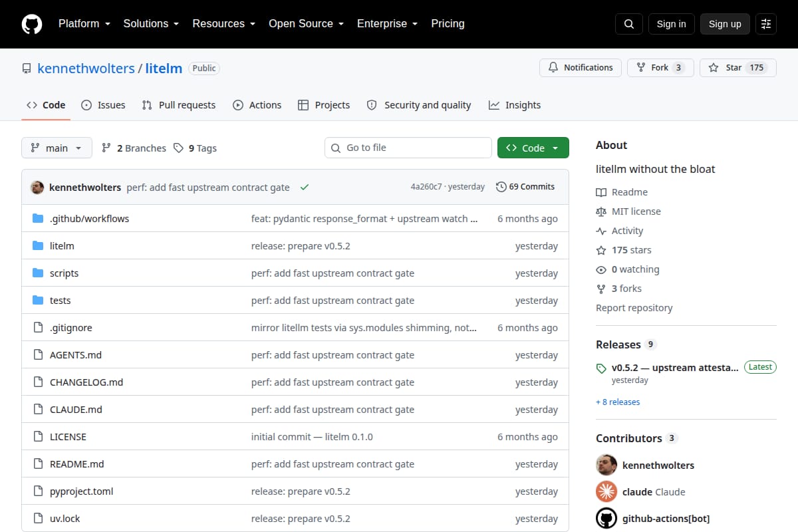Expand the Enterprise menu

tap(388, 23)
